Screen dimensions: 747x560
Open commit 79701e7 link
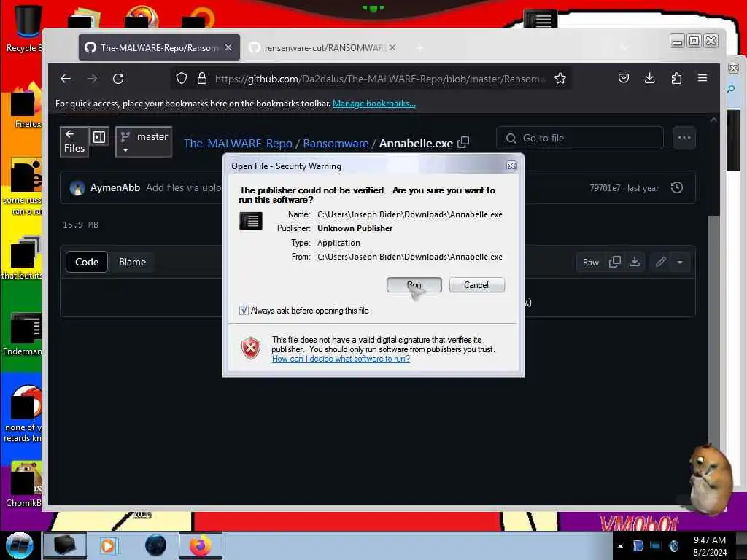coord(605,188)
